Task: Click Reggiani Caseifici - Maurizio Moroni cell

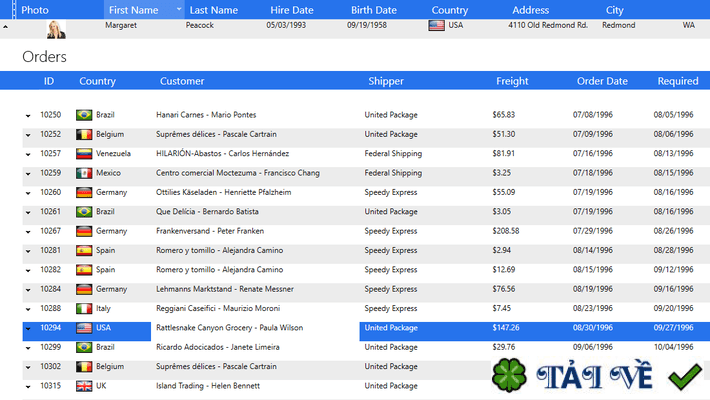Action: (218, 308)
